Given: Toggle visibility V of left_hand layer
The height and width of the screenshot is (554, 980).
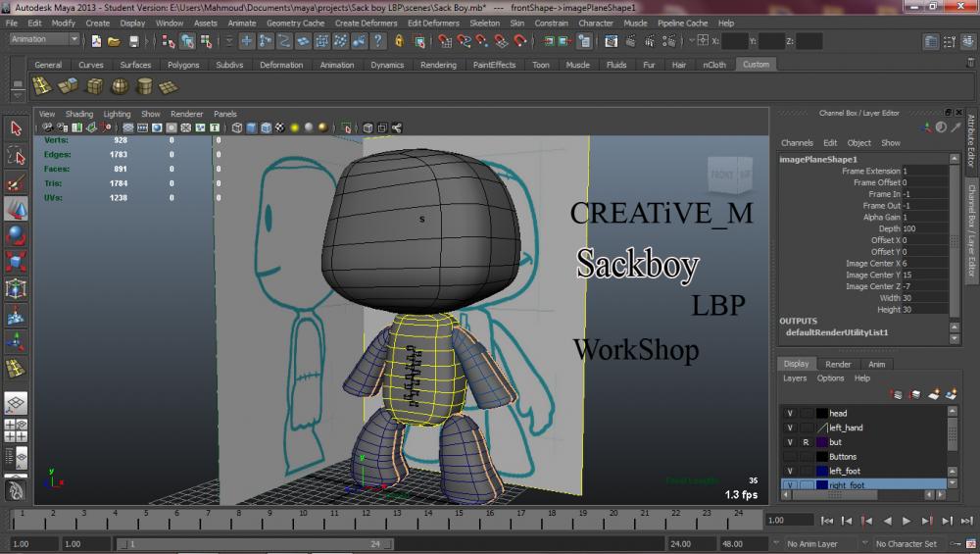Looking at the screenshot, I should coord(789,428).
